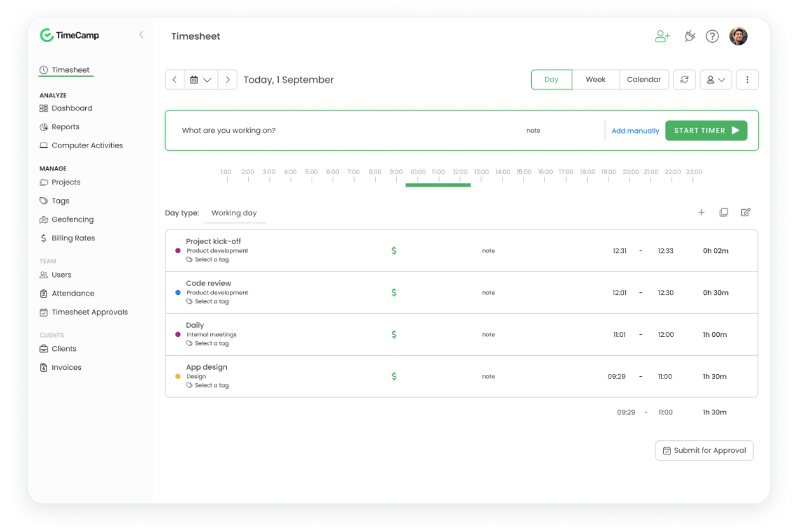Open the three-dot options menu

click(x=747, y=79)
